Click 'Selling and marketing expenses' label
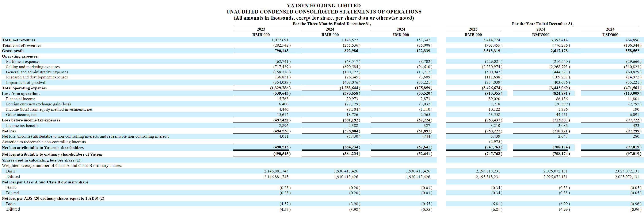Screen dimensions: 644x214 (x=33, y=67)
